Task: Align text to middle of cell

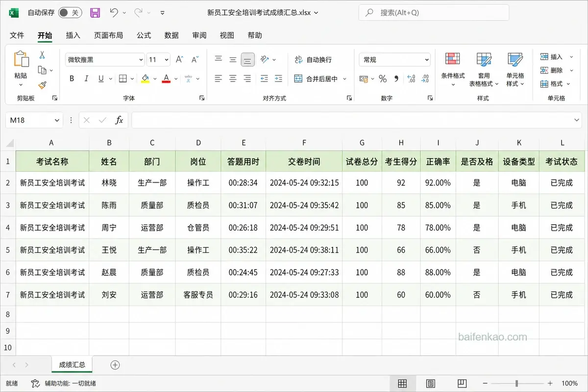Action: 233,59
